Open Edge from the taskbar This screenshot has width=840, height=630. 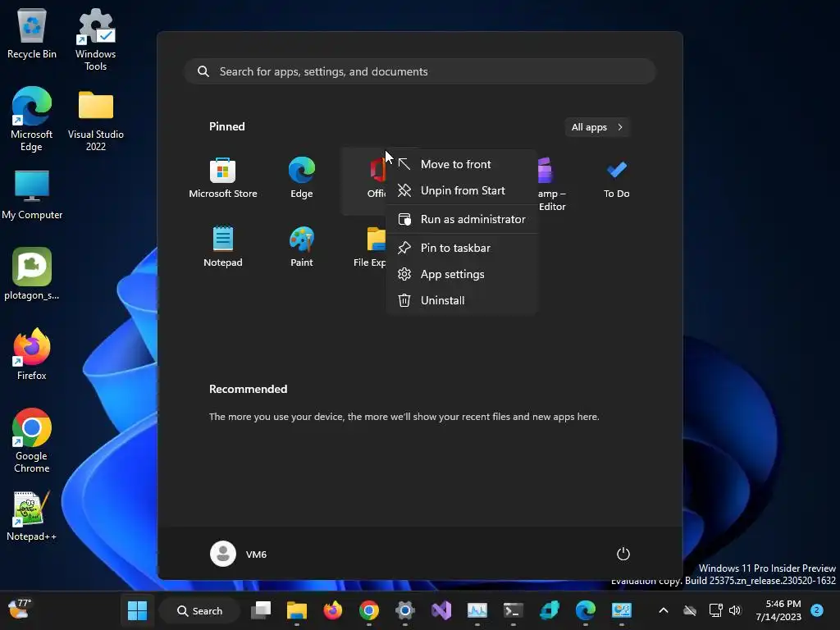pyautogui.click(x=586, y=610)
